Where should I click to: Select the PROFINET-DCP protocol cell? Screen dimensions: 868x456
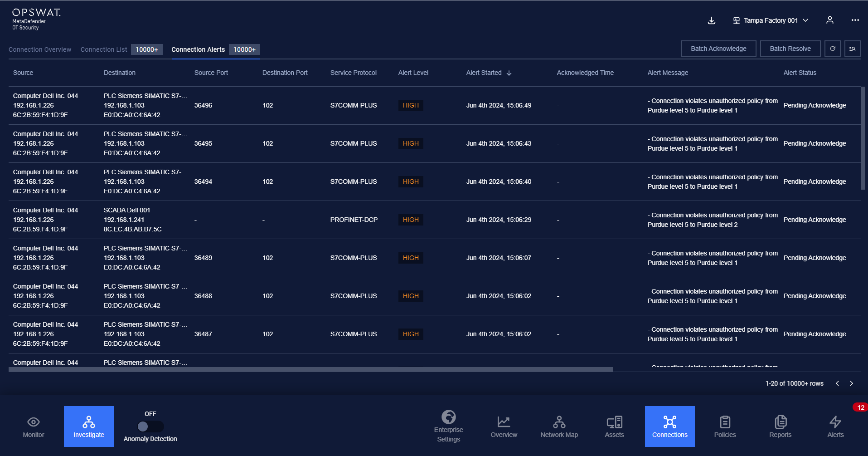354,220
